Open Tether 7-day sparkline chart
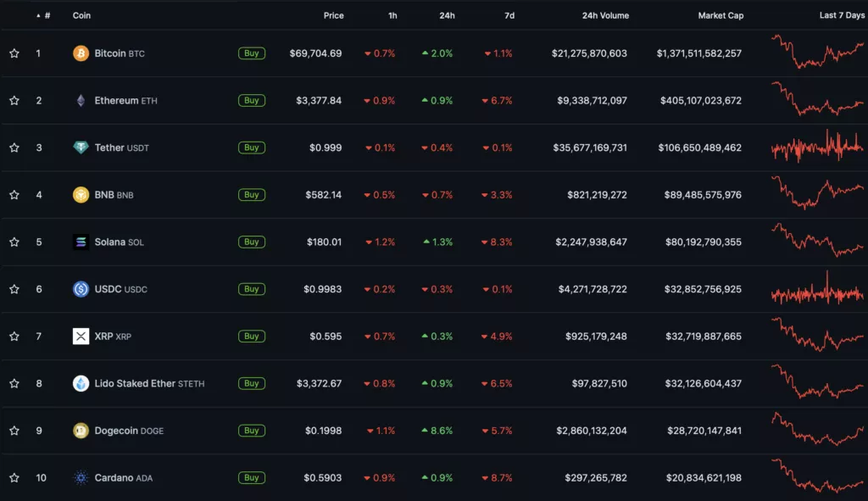The width and height of the screenshot is (868, 501). pos(818,146)
